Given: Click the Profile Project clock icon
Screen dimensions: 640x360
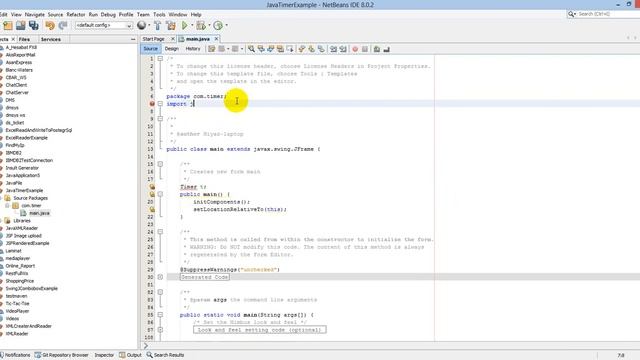Looking at the screenshot, I should (x=218, y=26).
